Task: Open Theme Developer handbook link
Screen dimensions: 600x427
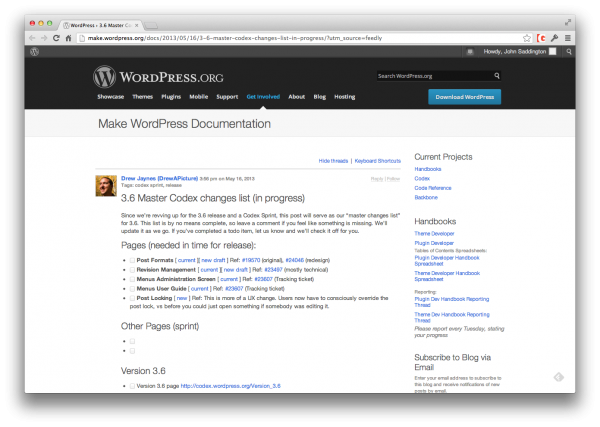Action: pyautogui.click(x=434, y=233)
